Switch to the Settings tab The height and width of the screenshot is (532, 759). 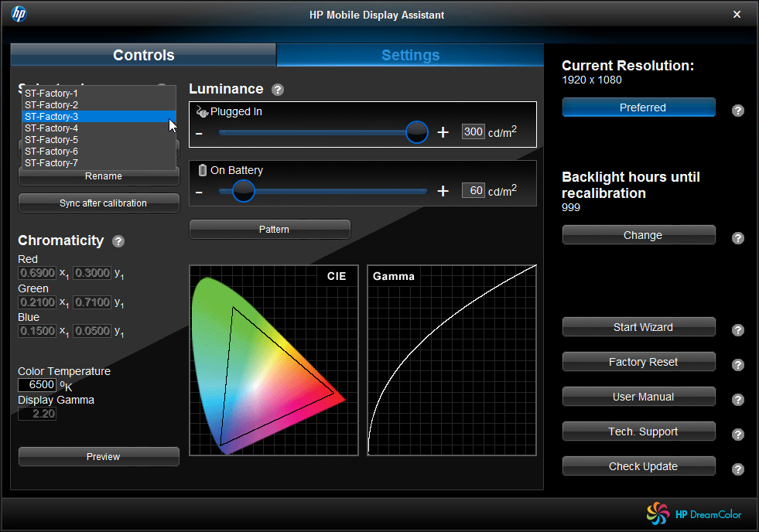[410, 55]
